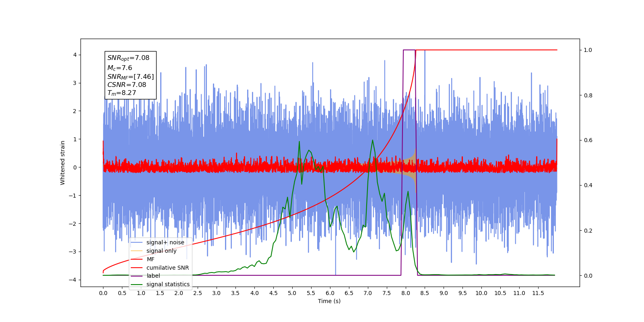Click the 4 tick on left strain axis

pyautogui.click(x=75, y=55)
